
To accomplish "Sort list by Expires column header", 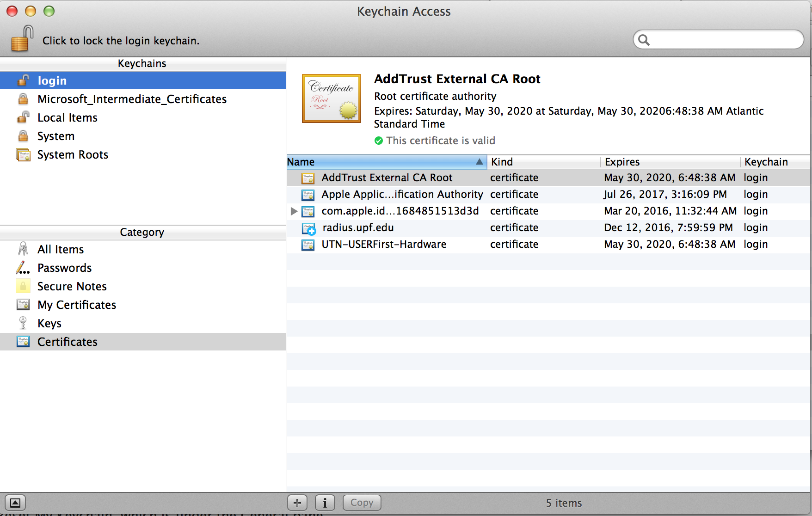I will tap(670, 162).
